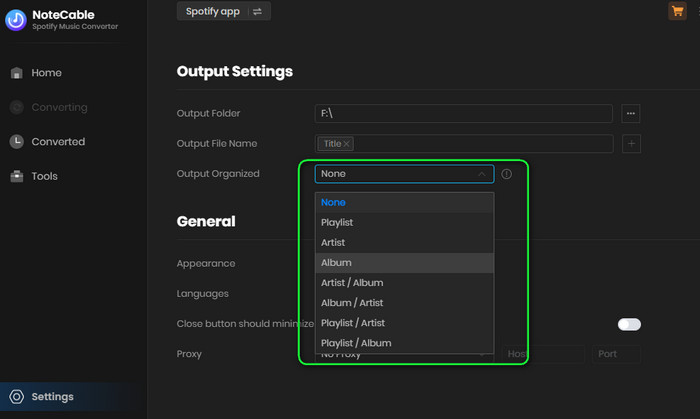The image size is (700, 419).
Task: Open the Home section in sidebar
Action: point(46,73)
